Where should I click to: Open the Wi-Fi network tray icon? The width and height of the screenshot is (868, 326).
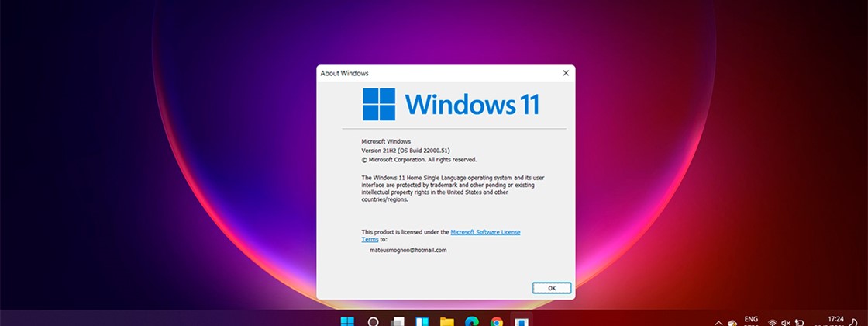point(773,322)
